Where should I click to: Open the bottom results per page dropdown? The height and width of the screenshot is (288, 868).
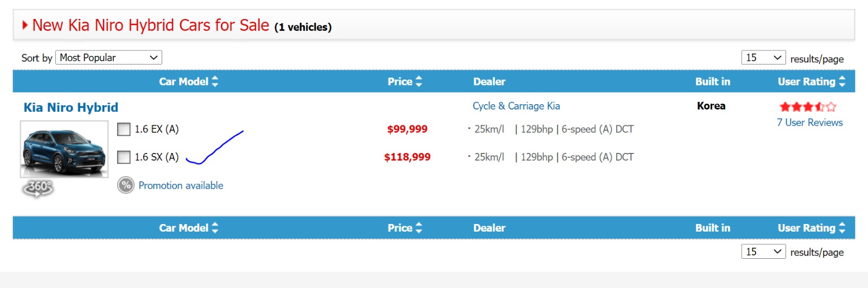[x=763, y=252]
